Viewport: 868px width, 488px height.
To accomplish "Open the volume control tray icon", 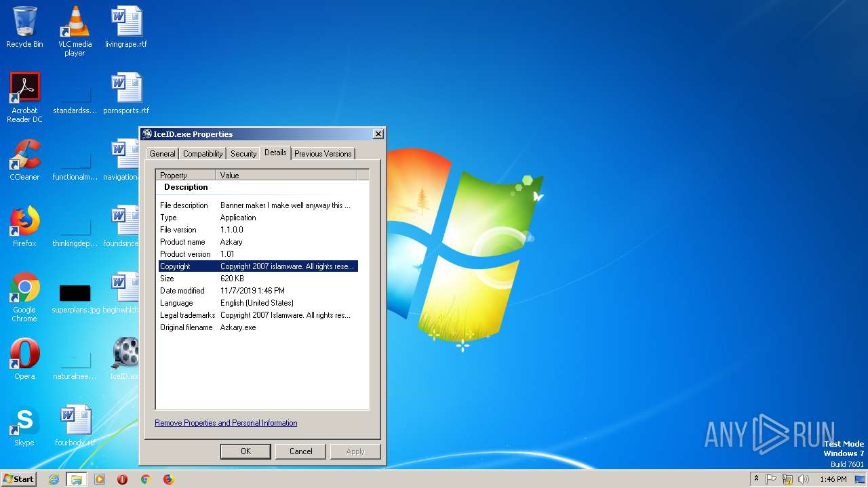I will click(x=804, y=479).
